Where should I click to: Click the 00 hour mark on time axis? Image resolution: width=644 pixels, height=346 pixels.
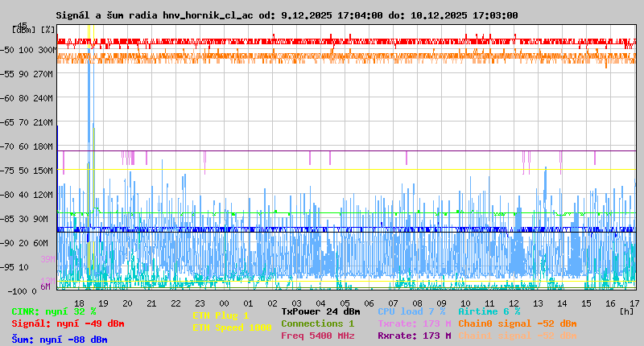225,303
